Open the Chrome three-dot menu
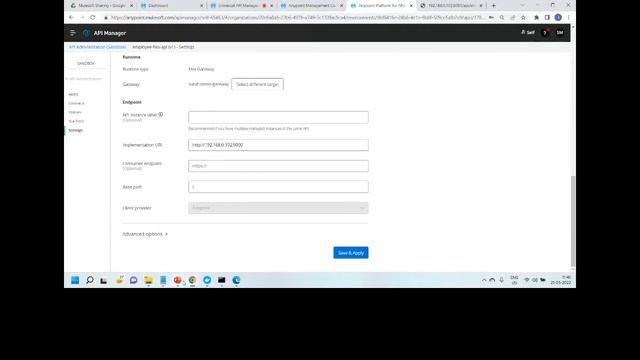 tap(569, 18)
